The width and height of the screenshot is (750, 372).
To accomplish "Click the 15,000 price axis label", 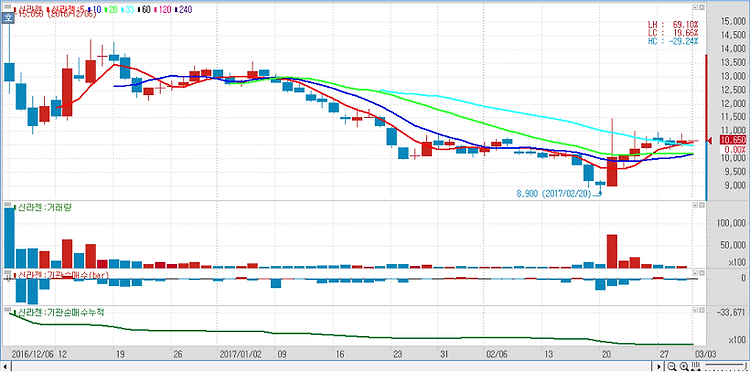I will coord(733,21).
